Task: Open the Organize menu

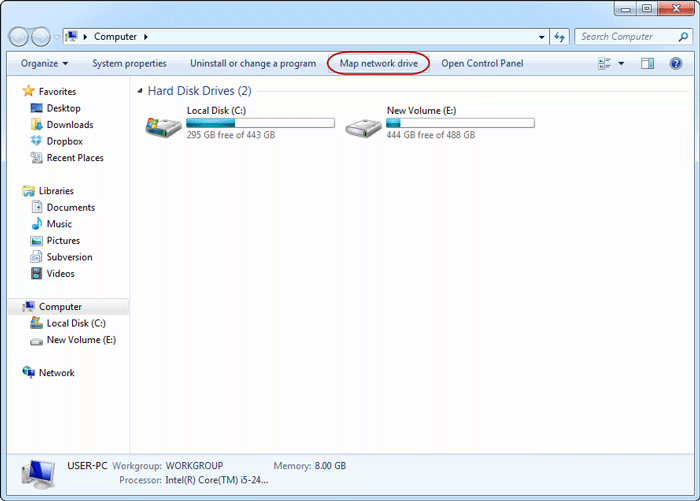Action: click(44, 63)
